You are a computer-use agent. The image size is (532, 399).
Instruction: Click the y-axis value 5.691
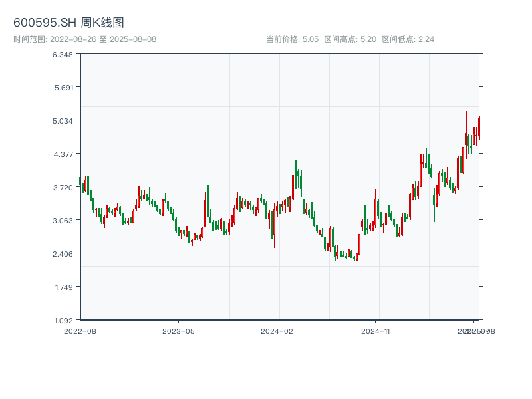(64, 88)
